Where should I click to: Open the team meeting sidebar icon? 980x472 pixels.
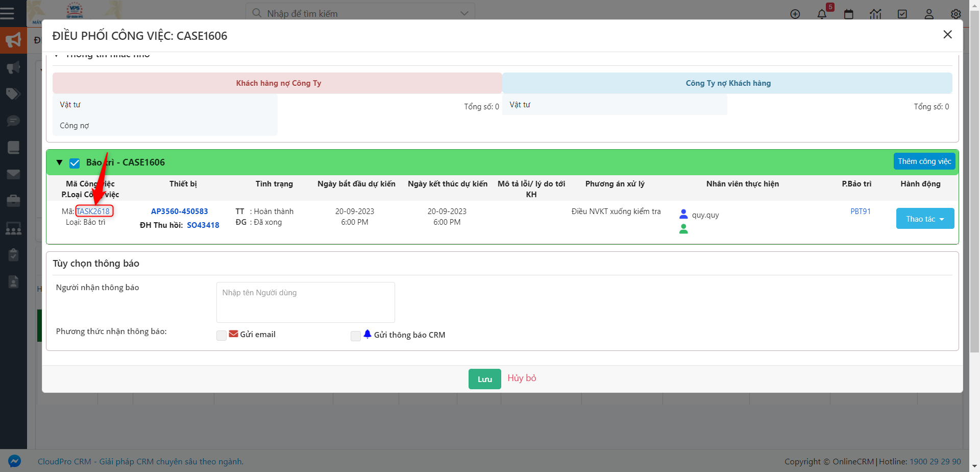[13, 228]
